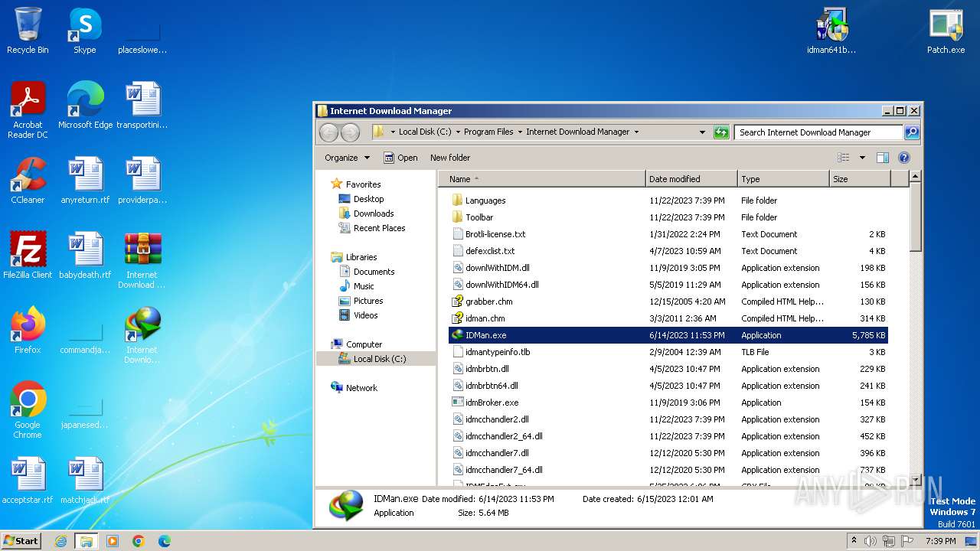Click the file list vertical scrollbar down arrow
Viewport: 980px width, 551px height.
914,481
